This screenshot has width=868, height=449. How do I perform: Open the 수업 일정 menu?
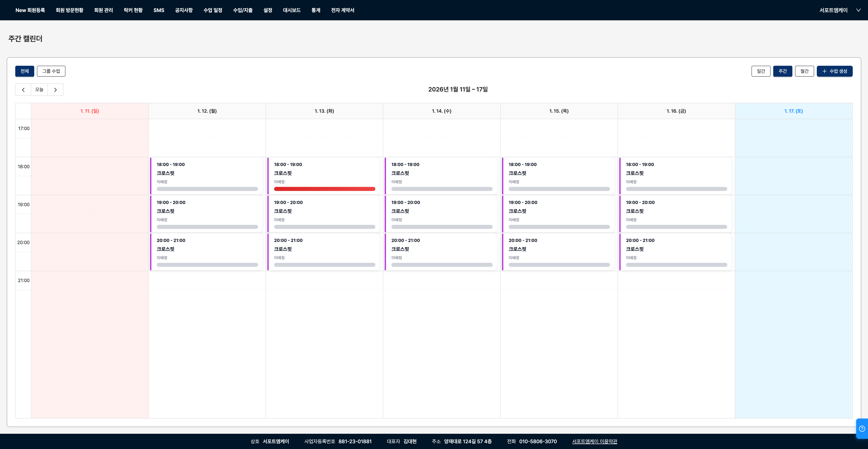tap(213, 10)
